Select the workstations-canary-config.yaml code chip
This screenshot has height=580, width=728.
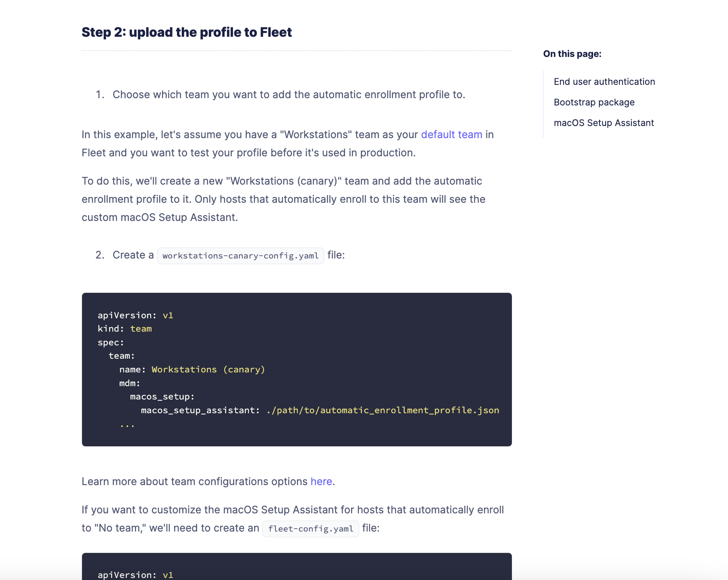[240, 255]
